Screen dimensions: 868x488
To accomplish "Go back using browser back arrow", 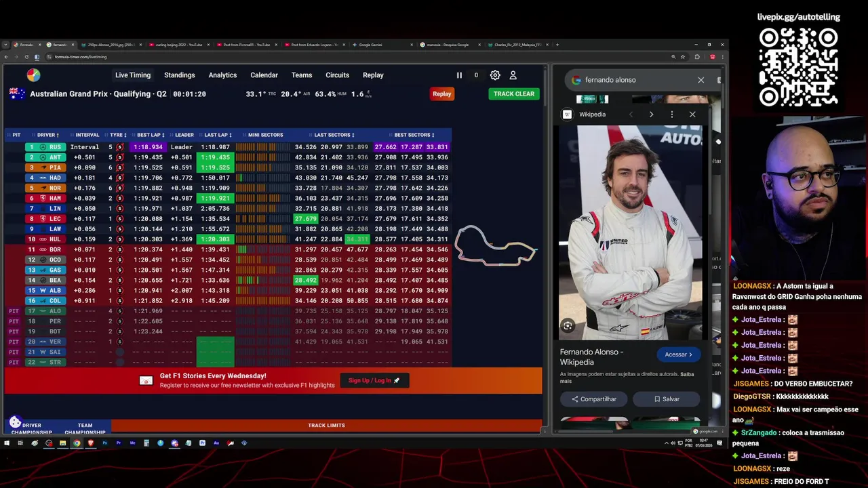I will (6, 57).
